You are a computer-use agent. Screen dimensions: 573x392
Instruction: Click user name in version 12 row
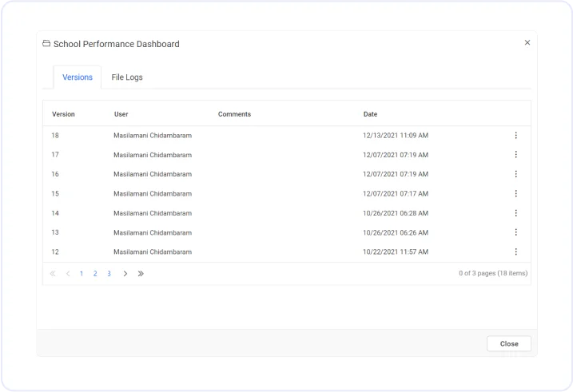coord(153,251)
